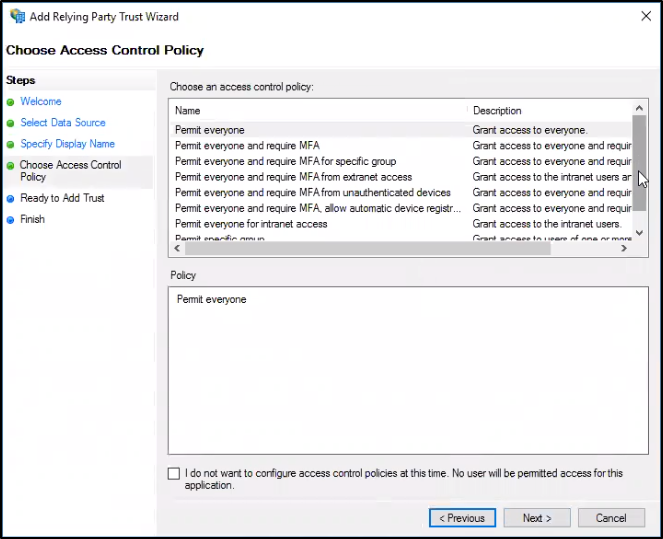This screenshot has width=663, height=539.
Task: Go to Specify Display Name step
Action: (x=68, y=144)
